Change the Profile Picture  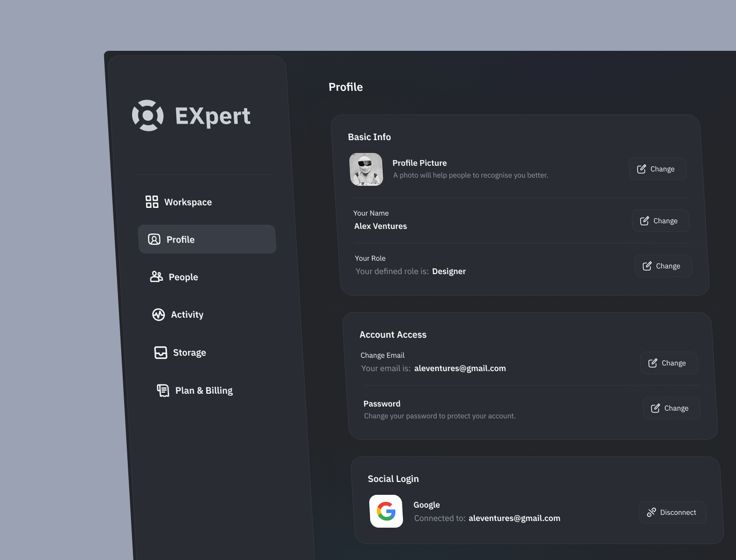click(x=657, y=169)
